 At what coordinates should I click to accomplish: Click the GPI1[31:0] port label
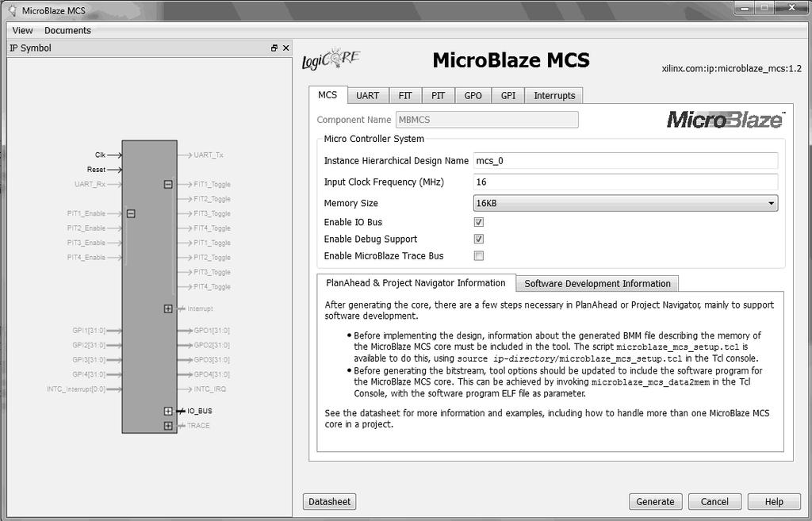(x=89, y=331)
